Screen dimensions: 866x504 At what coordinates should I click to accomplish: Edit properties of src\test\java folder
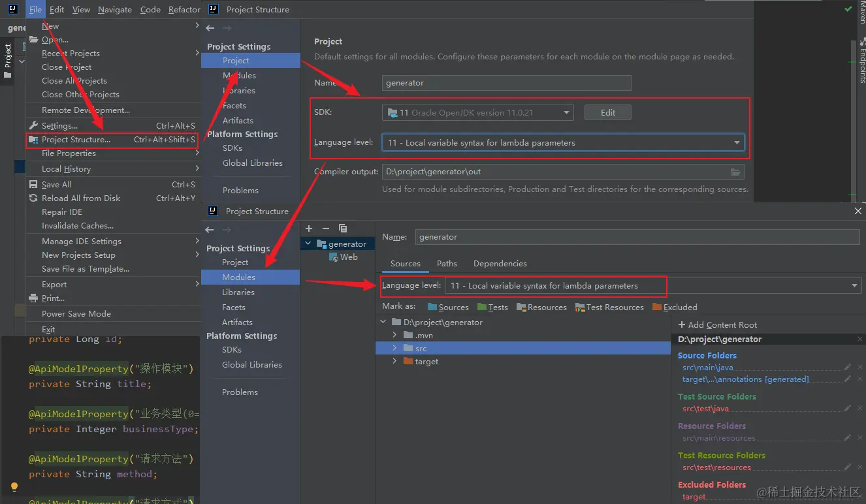pos(848,409)
